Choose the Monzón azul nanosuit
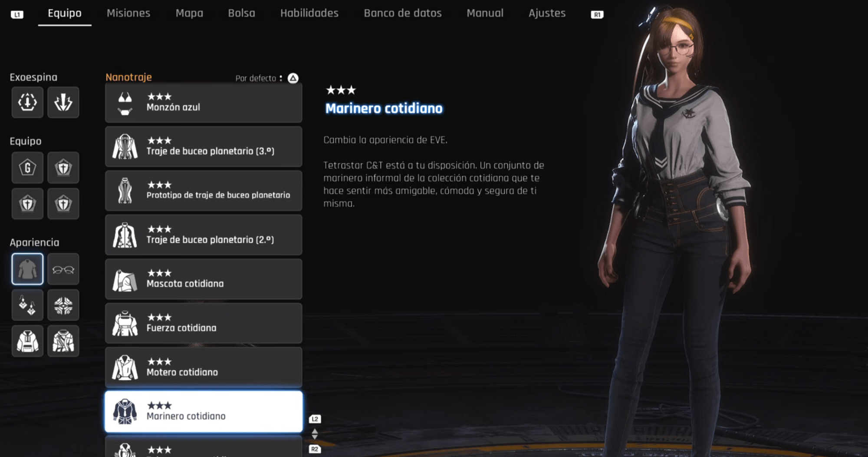 [204, 103]
